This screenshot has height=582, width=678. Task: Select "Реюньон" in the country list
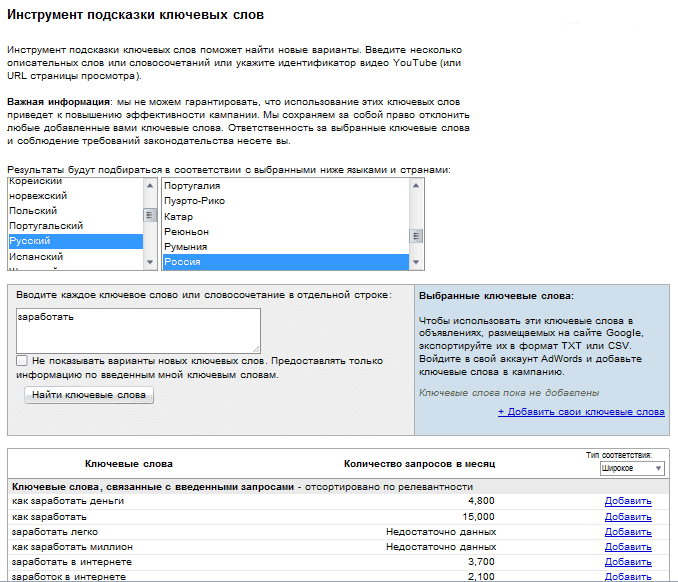tap(286, 232)
